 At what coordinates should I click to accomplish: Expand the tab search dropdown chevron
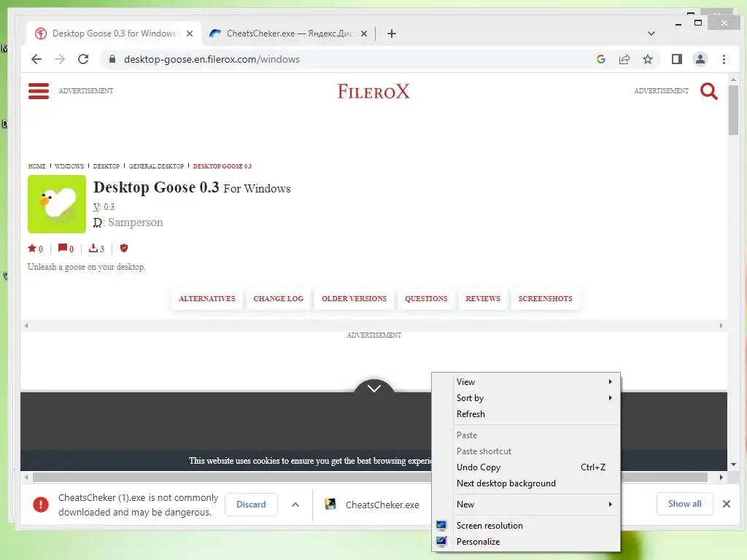(651, 34)
